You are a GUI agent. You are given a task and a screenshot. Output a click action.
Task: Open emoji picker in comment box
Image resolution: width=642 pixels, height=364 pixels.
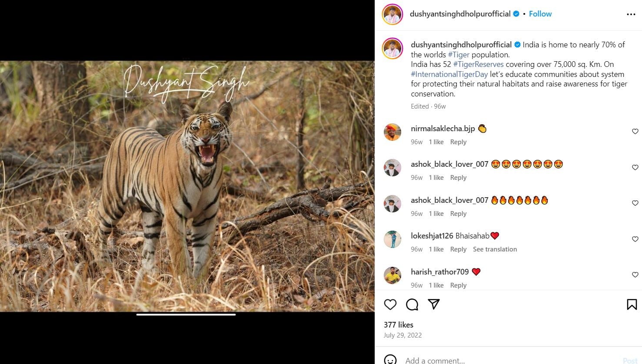[390, 360]
